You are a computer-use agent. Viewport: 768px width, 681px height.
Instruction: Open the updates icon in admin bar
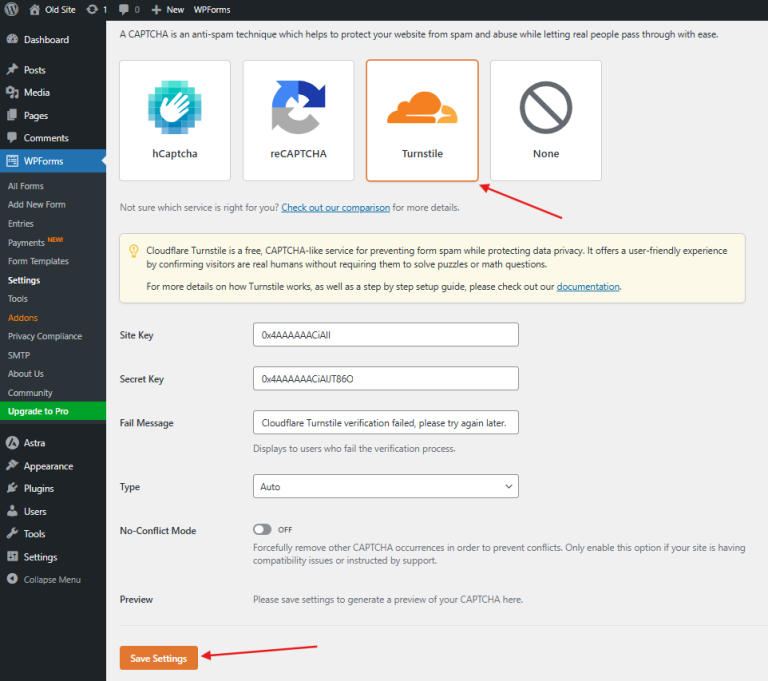pyautogui.click(x=92, y=9)
